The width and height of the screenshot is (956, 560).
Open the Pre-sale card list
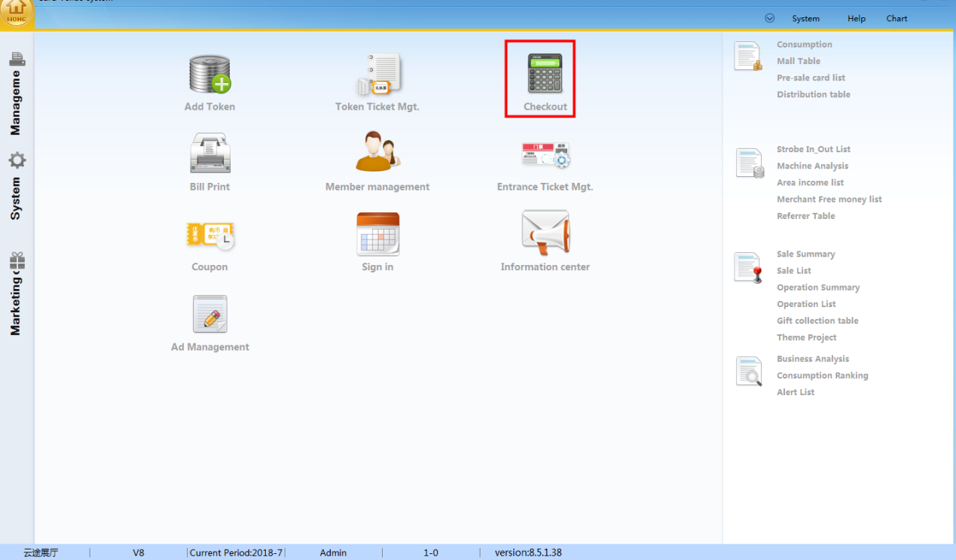point(811,78)
